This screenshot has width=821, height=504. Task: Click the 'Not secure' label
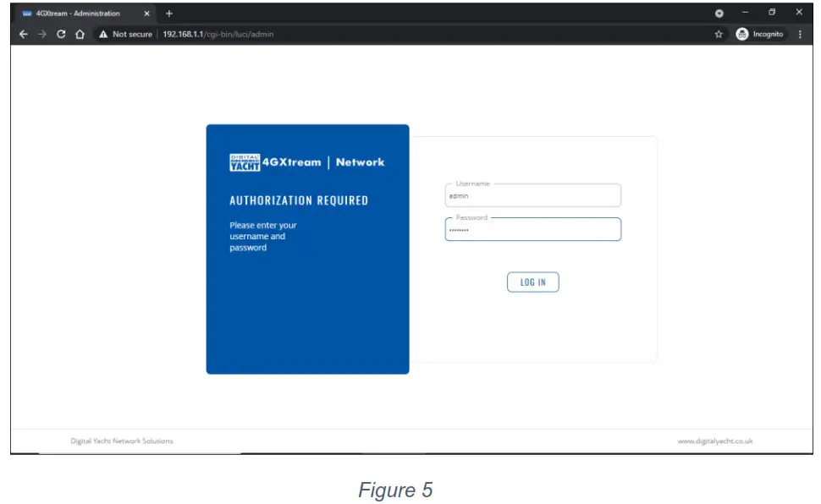(x=132, y=34)
